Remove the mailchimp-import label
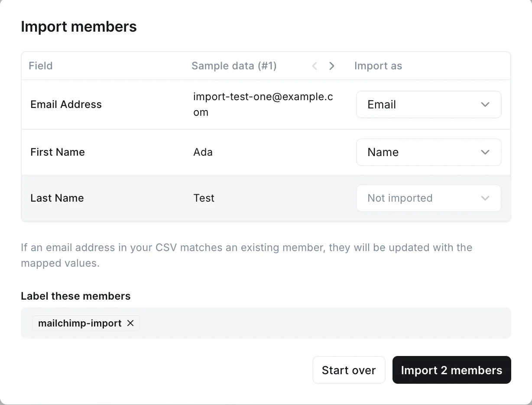Viewport: 532px width, 405px height. click(130, 323)
